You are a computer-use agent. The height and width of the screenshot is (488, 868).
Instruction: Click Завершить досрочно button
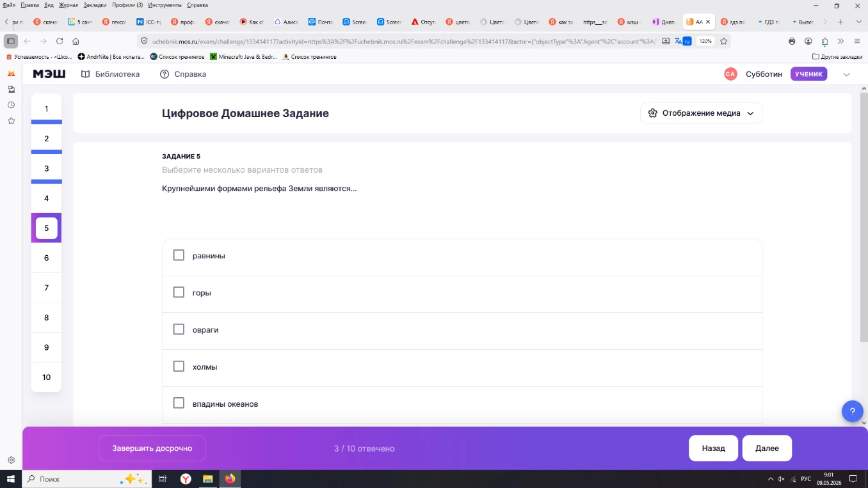click(152, 448)
